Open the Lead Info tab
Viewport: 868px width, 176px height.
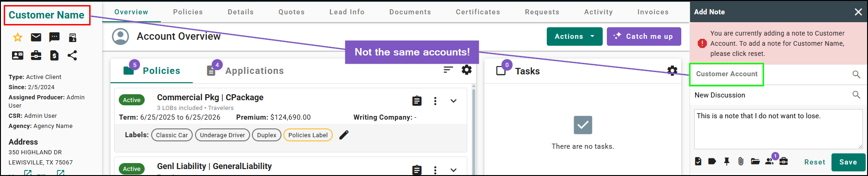click(x=347, y=12)
